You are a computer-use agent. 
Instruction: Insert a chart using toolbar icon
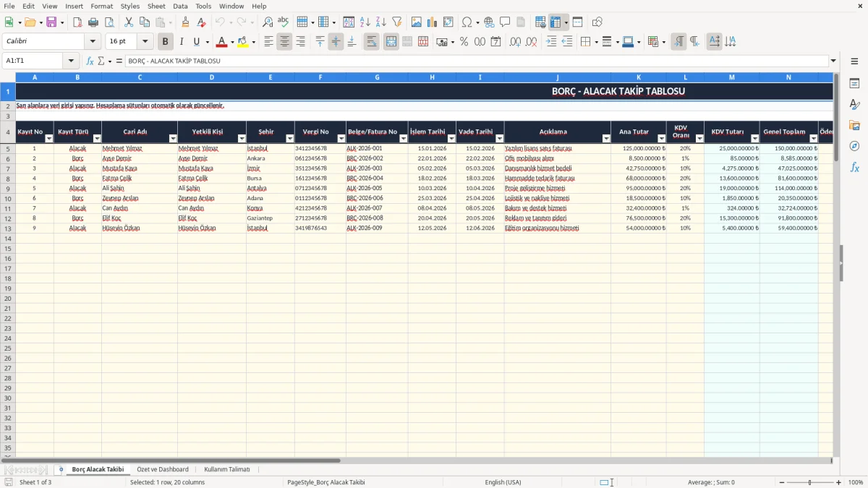433,22
